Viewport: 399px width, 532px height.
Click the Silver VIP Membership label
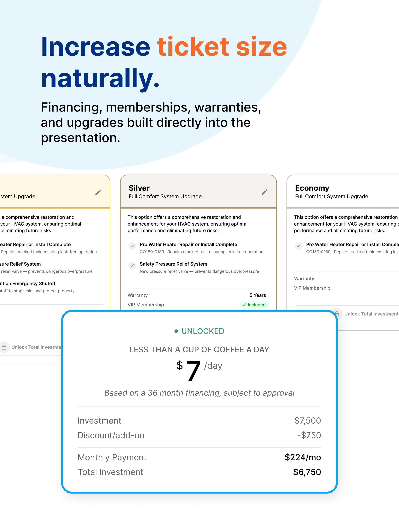coord(146,305)
